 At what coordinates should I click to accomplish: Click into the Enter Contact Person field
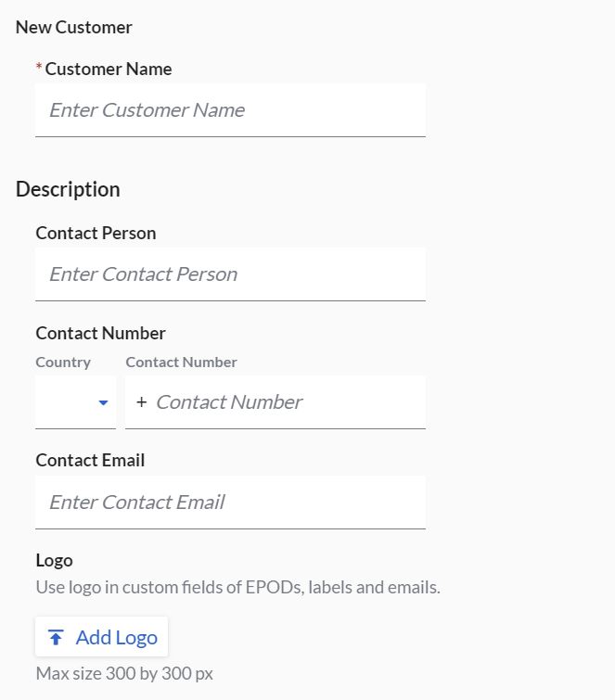[230, 274]
